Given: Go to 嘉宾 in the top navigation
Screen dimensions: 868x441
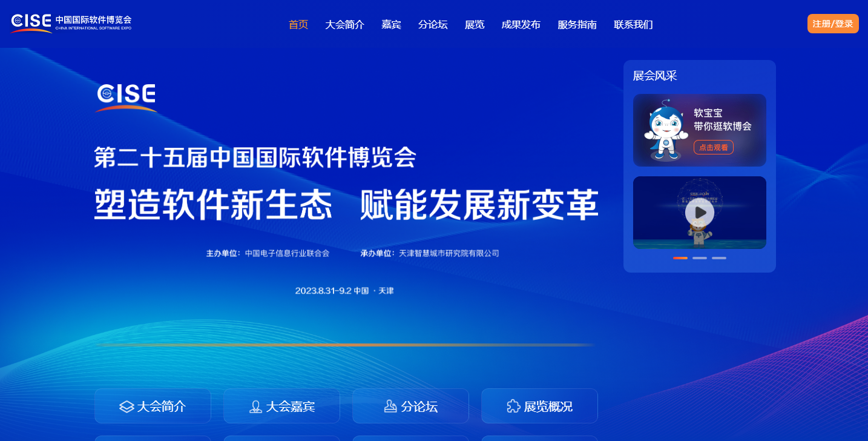Looking at the screenshot, I should [391, 25].
